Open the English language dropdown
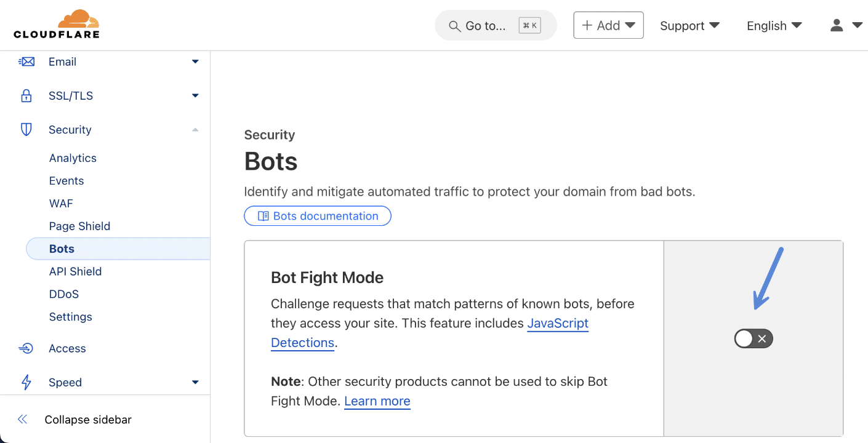 (x=774, y=26)
